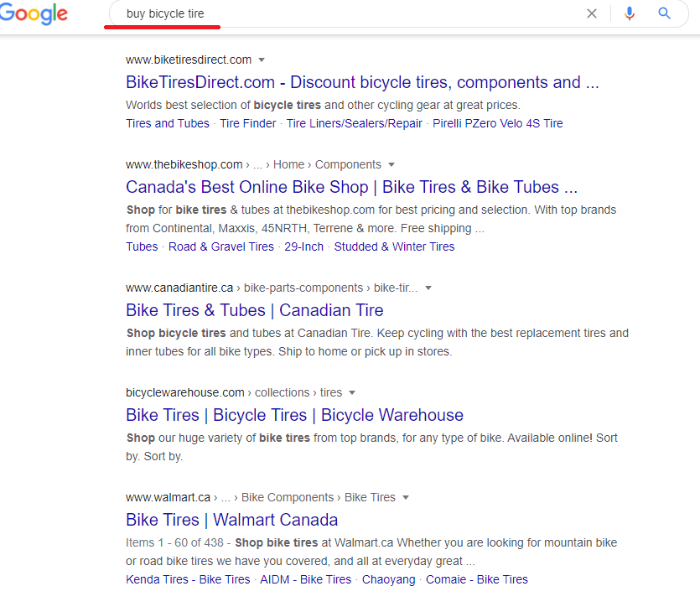Screen dimensions: 700x612
Task: Expand dropdown arrow next to www.biketiresdirect.com
Action: coord(262,60)
